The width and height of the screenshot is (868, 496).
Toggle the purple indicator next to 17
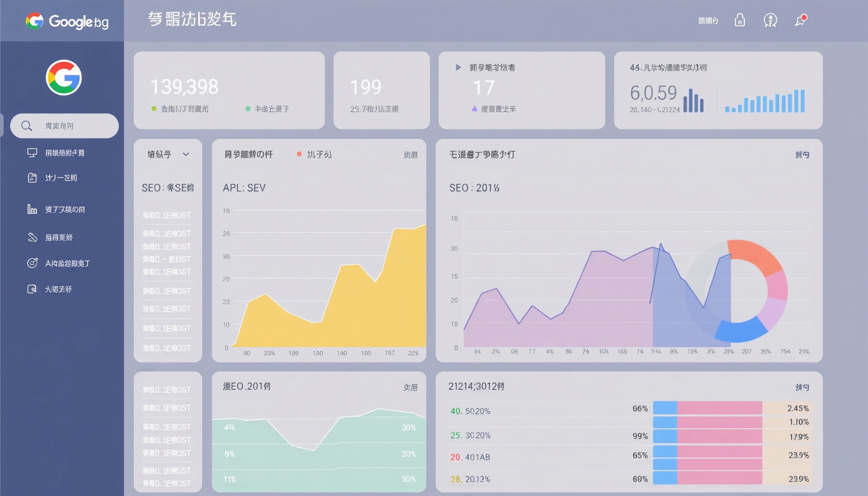tap(474, 109)
